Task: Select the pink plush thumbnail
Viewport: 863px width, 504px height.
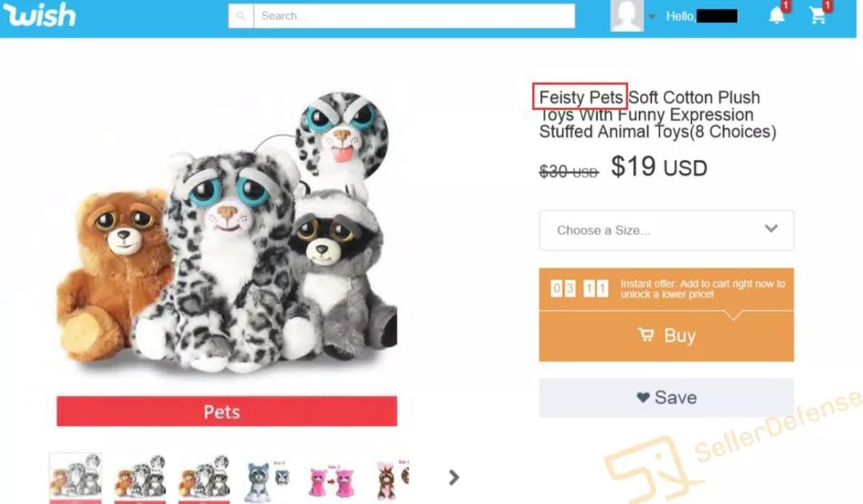Action: (x=331, y=478)
